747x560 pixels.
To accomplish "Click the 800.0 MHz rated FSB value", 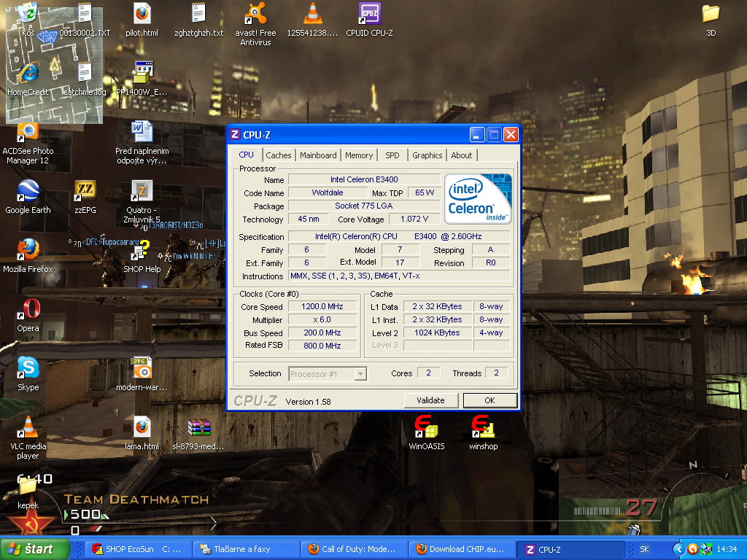I will click(322, 346).
